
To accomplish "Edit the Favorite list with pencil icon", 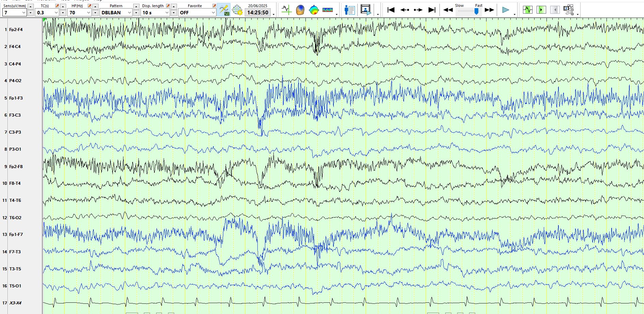I will (x=214, y=6).
